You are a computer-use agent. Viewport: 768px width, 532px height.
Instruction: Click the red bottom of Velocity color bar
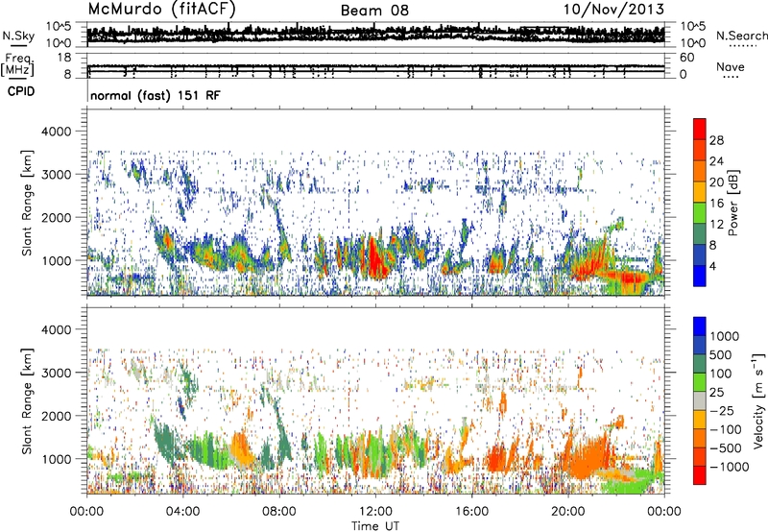tap(700, 475)
